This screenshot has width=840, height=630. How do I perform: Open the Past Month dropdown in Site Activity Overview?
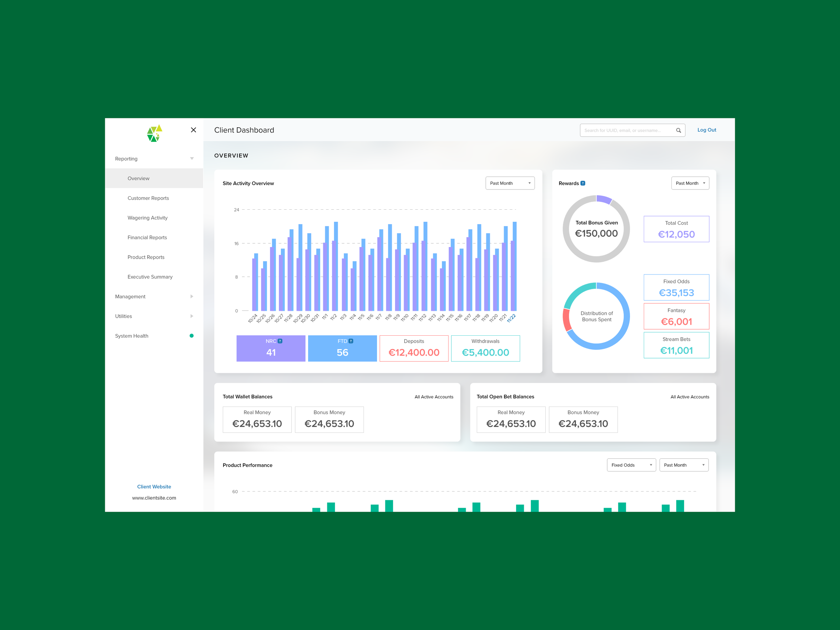(510, 183)
